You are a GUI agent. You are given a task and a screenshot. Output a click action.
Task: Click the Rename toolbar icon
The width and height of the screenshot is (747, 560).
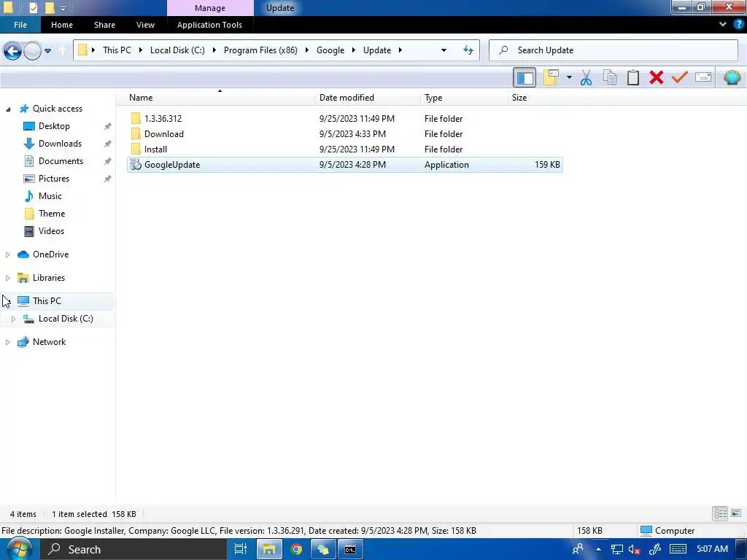(703, 77)
